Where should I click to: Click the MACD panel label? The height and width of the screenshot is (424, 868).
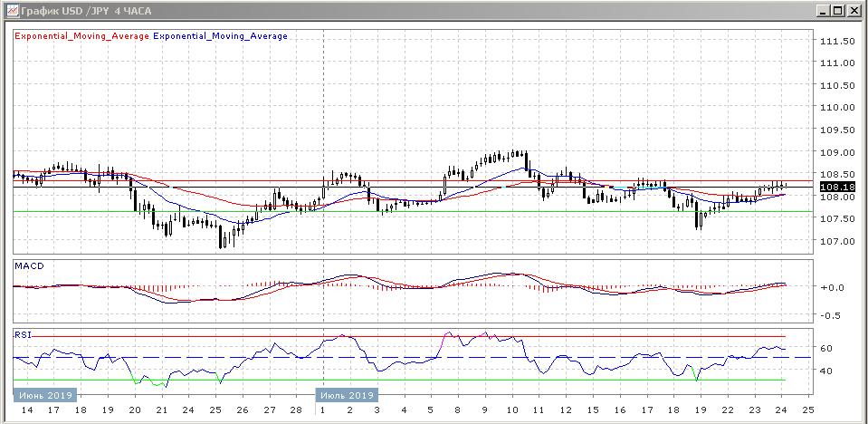29,266
